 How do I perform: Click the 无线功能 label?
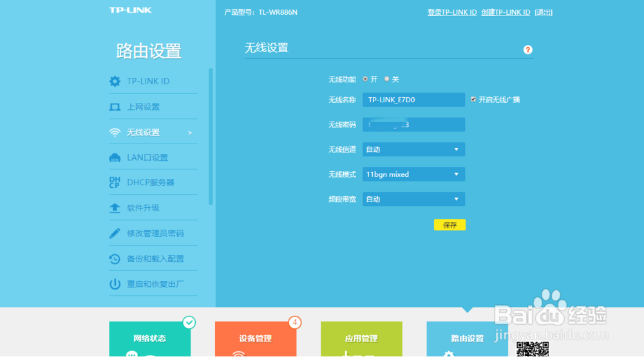342,79
